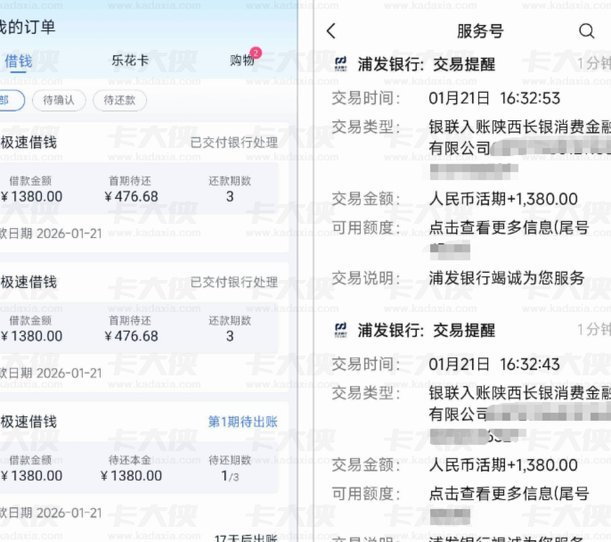Viewport: 611px width, 542px height.
Task: Open search with the magnifier icon
Action: [x=586, y=31]
